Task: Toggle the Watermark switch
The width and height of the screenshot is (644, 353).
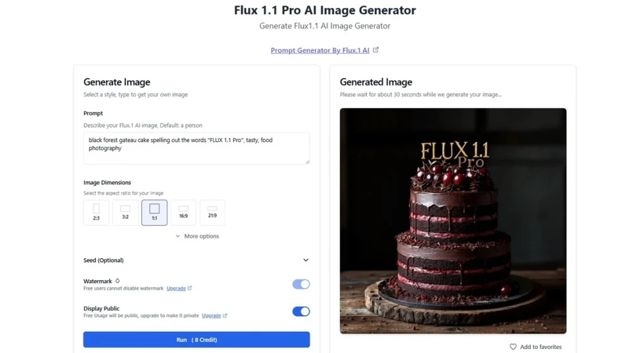Action: pyautogui.click(x=301, y=284)
